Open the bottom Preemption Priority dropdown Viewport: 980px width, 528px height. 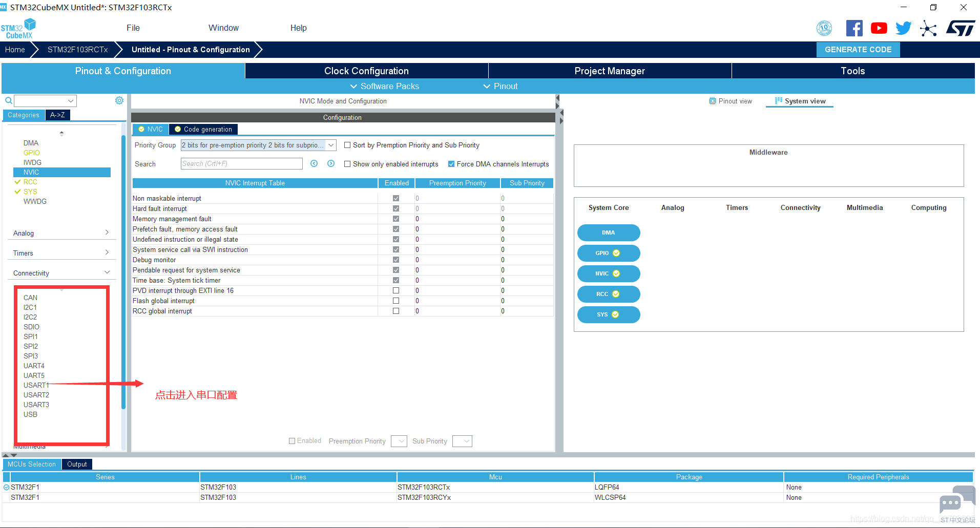(x=399, y=441)
